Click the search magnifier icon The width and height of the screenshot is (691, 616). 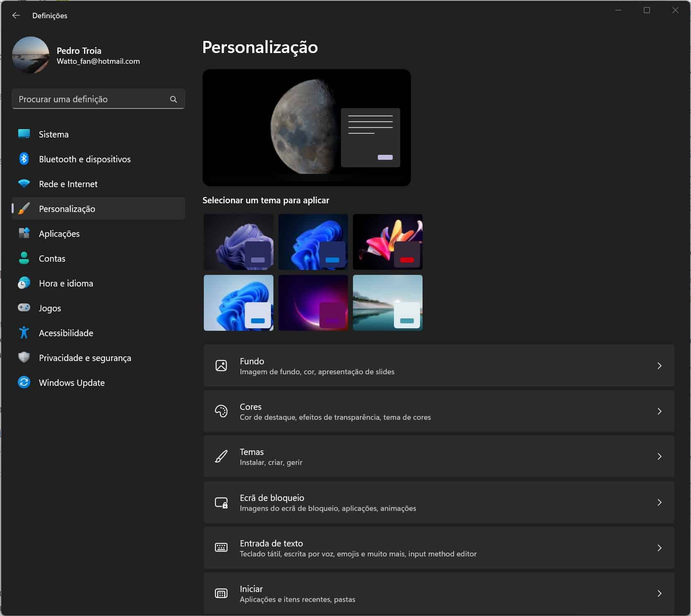[173, 99]
